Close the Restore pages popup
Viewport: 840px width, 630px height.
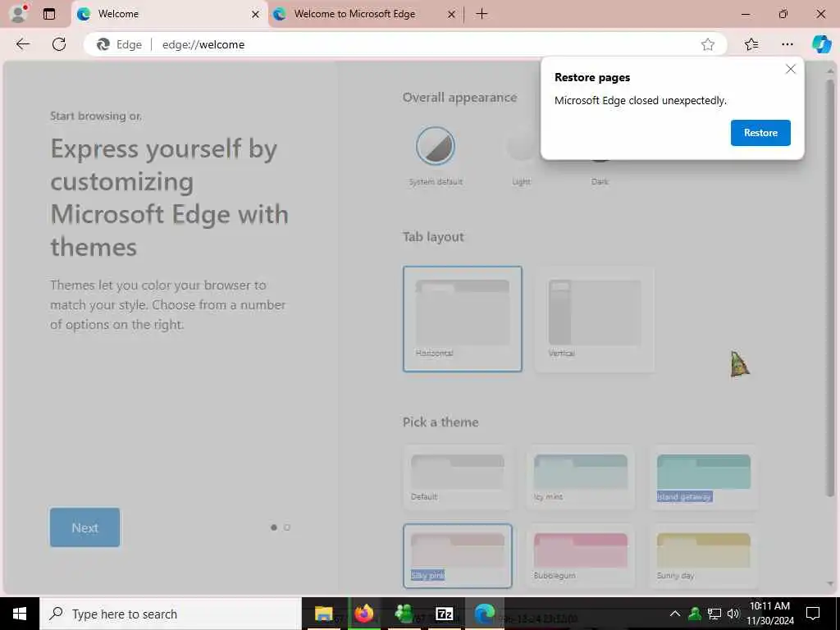[x=790, y=69]
